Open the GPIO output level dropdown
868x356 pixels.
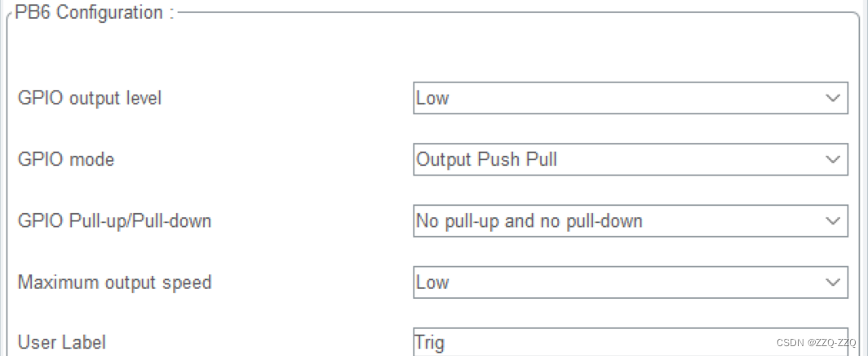coord(631,98)
